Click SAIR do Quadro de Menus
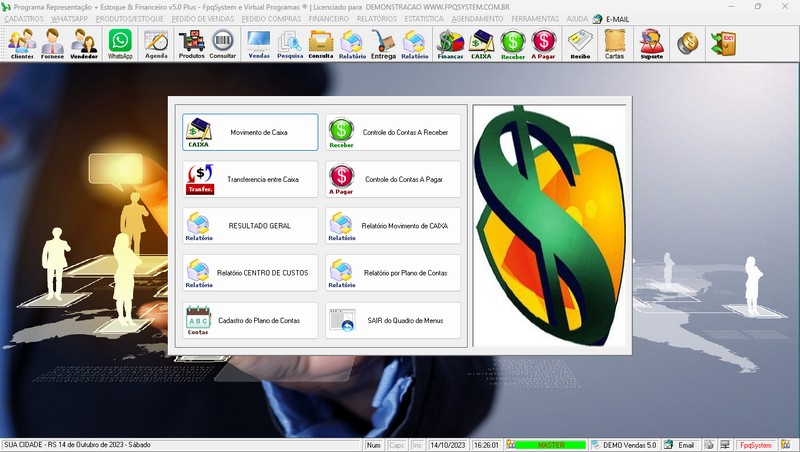This screenshot has width=800, height=452. click(x=393, y=320)
